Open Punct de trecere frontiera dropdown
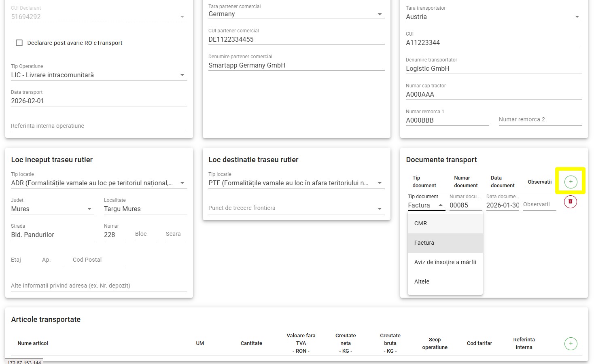 click(x=296, y=208)
